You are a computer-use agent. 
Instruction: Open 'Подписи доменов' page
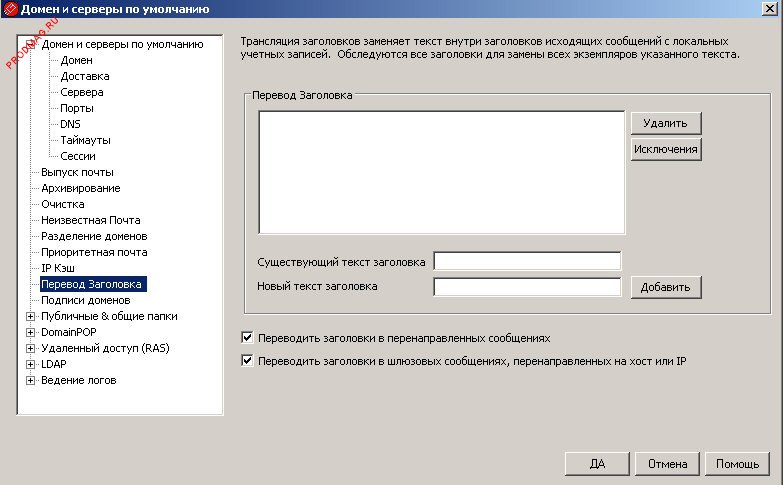(x=85, y=300)
